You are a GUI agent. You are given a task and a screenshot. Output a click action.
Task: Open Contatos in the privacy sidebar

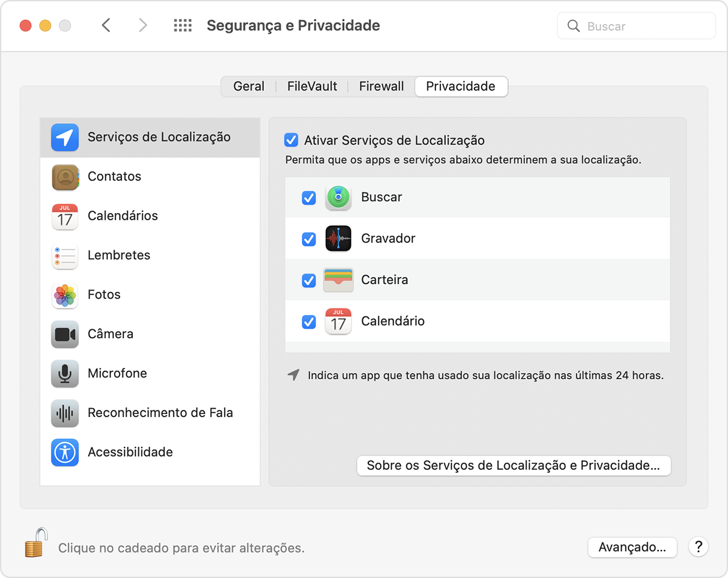[114, 177]
